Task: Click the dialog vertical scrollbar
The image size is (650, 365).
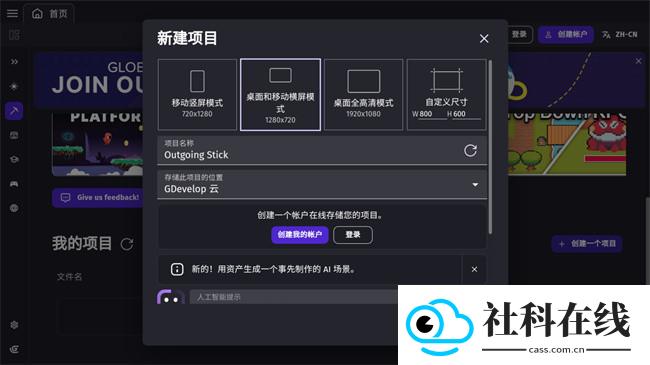Action: click(490, 147)
